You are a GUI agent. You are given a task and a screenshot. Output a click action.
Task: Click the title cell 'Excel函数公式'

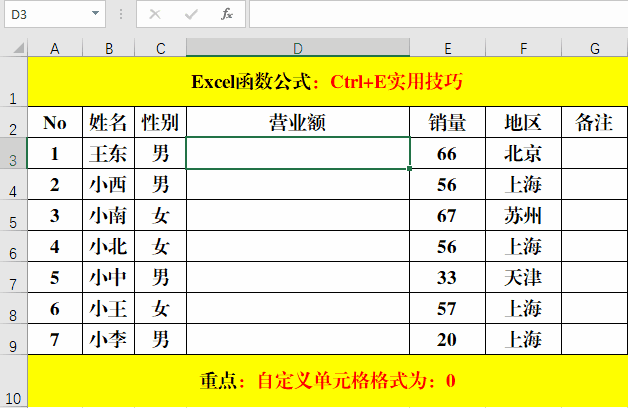(x=328, y=82)
